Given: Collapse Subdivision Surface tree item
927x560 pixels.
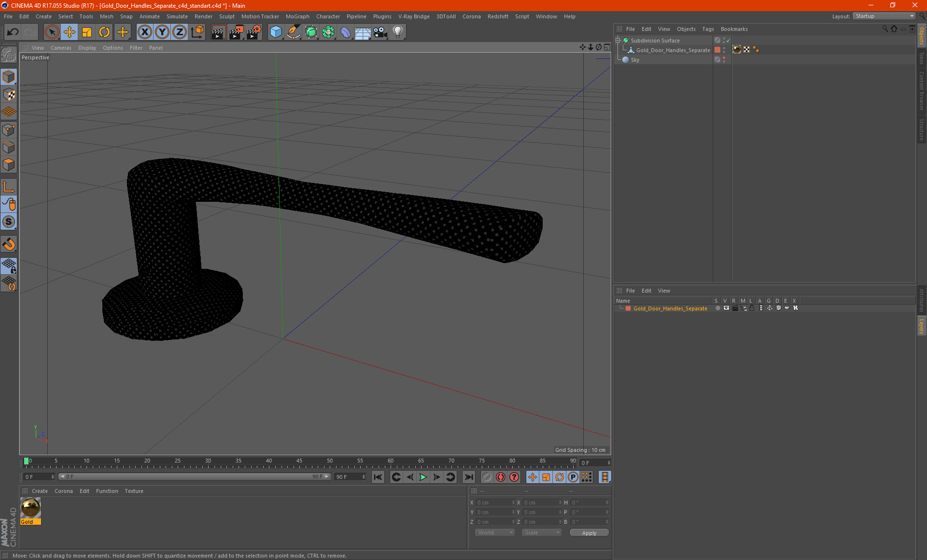Looking at the screenshot, I should pyautogui.click(x=618, y=41).
